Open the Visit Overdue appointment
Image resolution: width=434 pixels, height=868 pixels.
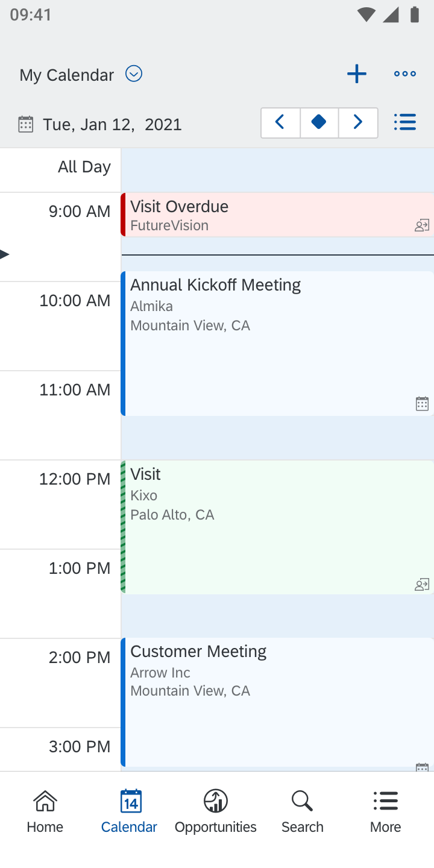click(265, 215)
